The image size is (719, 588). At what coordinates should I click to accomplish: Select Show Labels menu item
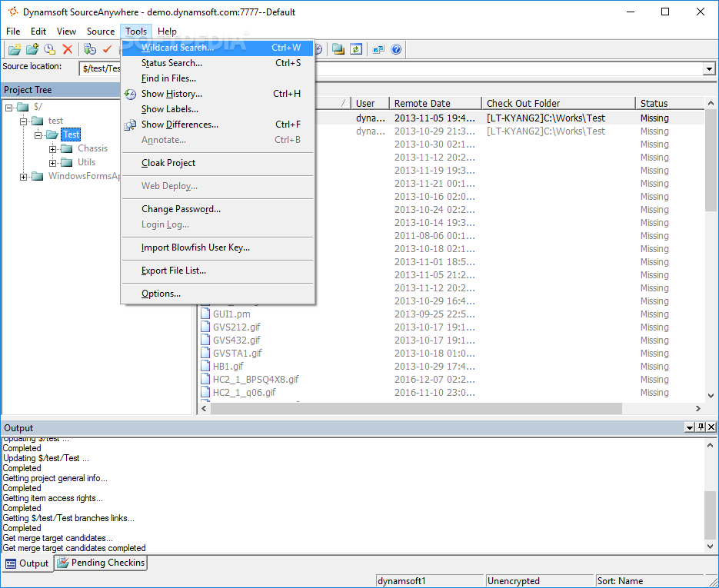point(218,109)
